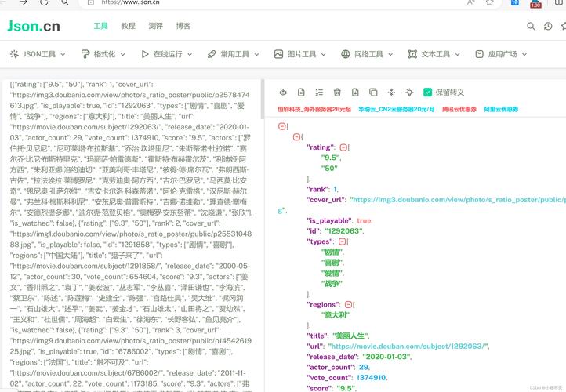The image size is (566, 392).
Task: Expand the 常用工具 dropdown chevron
Action: (x=256, y=55)
